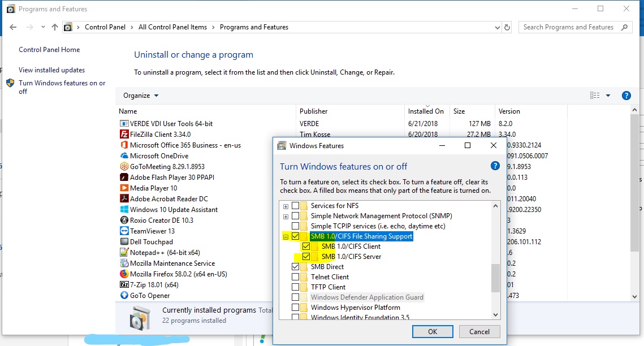This screenshot has height=346, width=644.
Task: Open help in Windows Features dialog
Action: (495, 166)
